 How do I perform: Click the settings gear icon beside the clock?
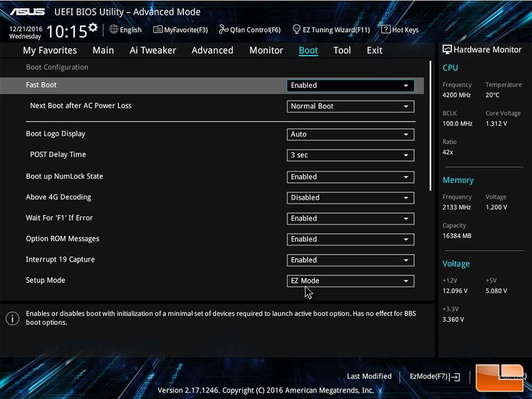pos(93,27)
